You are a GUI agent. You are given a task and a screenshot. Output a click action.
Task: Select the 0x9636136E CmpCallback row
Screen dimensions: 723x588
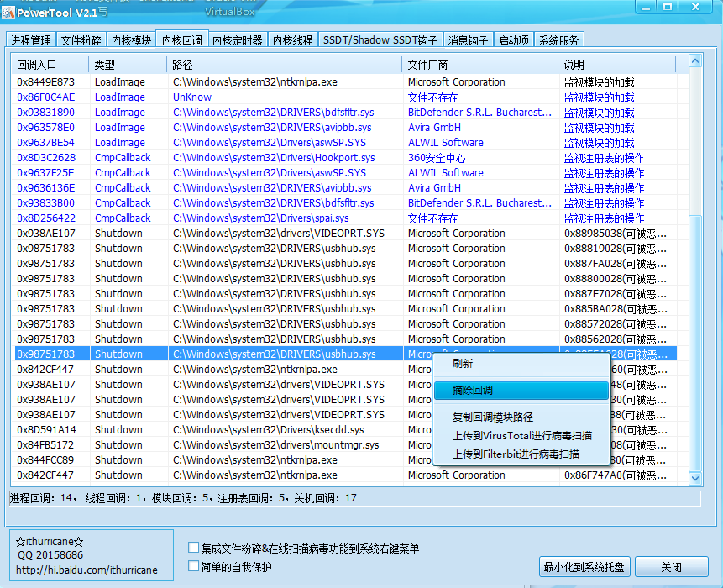[x=345, y=188]
